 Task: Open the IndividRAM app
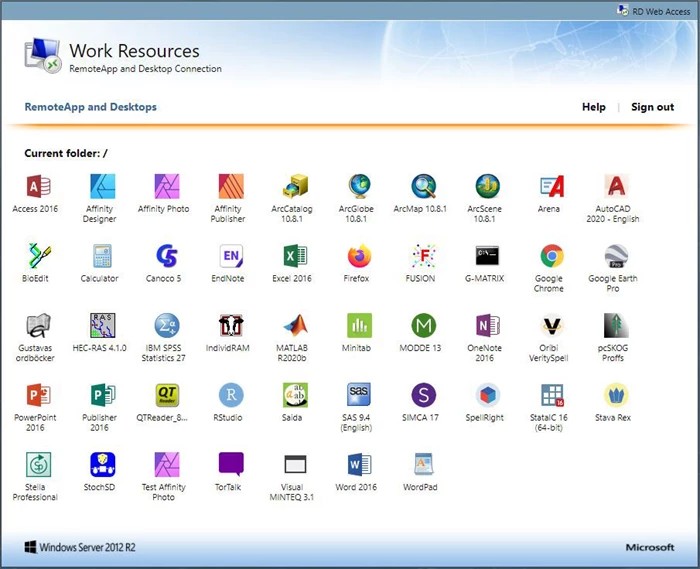pyautogui.click(x=231, y=325)
